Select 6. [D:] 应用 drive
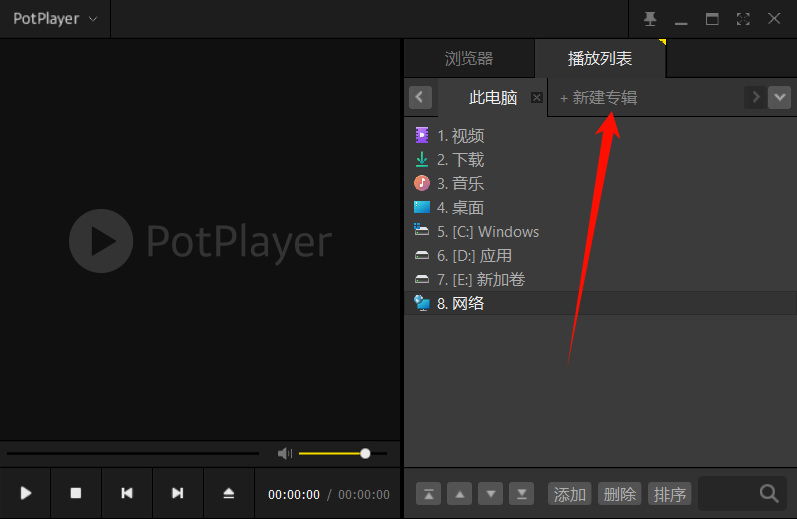 pos(600,256)
